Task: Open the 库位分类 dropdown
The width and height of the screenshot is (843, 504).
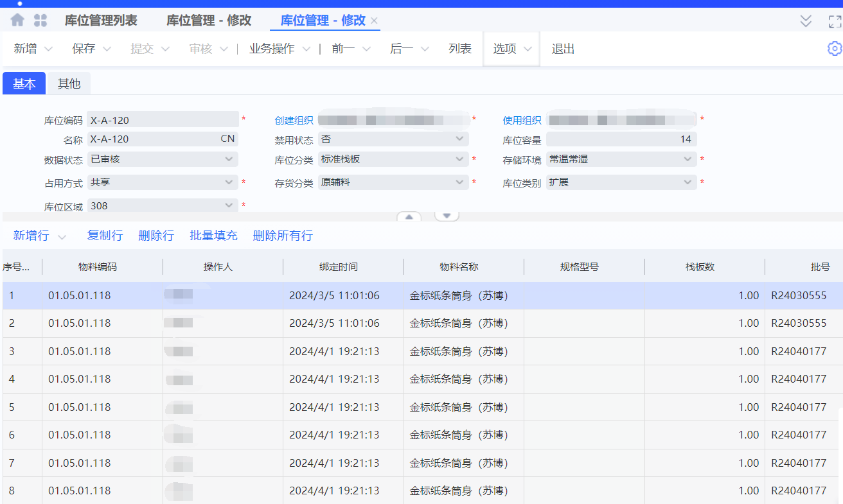Action: [x=393, y=159]
